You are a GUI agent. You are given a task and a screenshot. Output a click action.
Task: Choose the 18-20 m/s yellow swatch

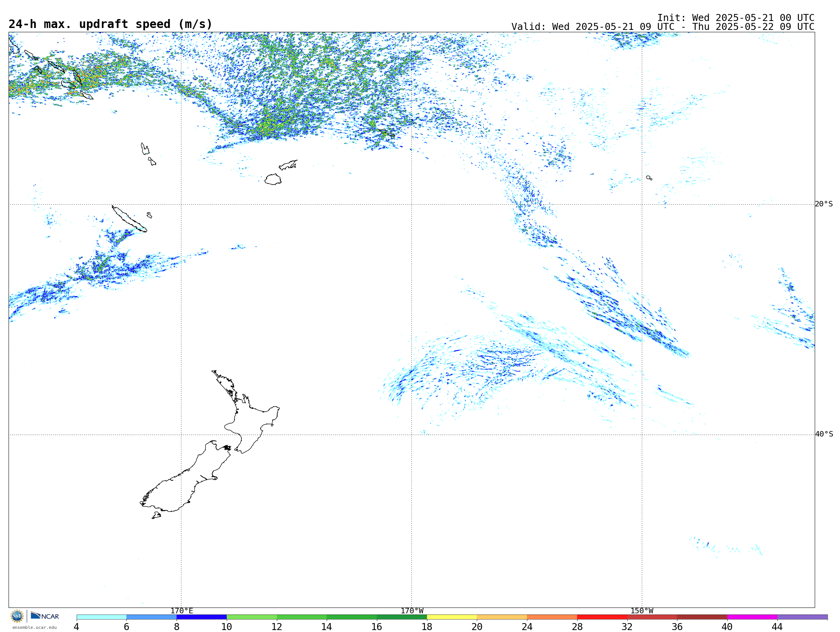[452, 617]
